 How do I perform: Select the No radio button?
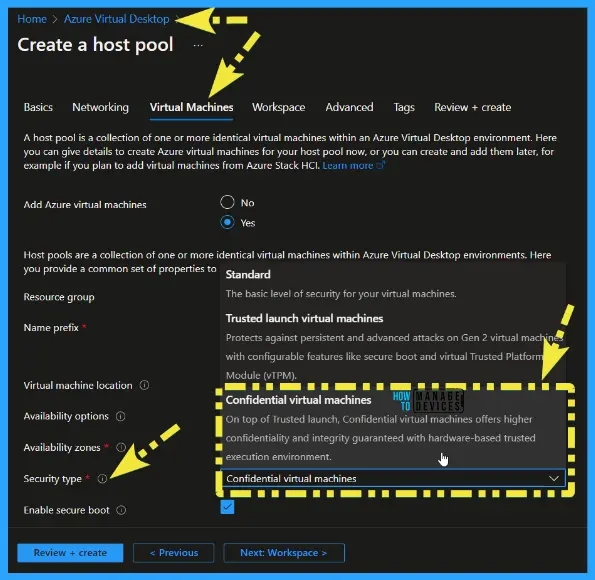(x=227, y=202)
